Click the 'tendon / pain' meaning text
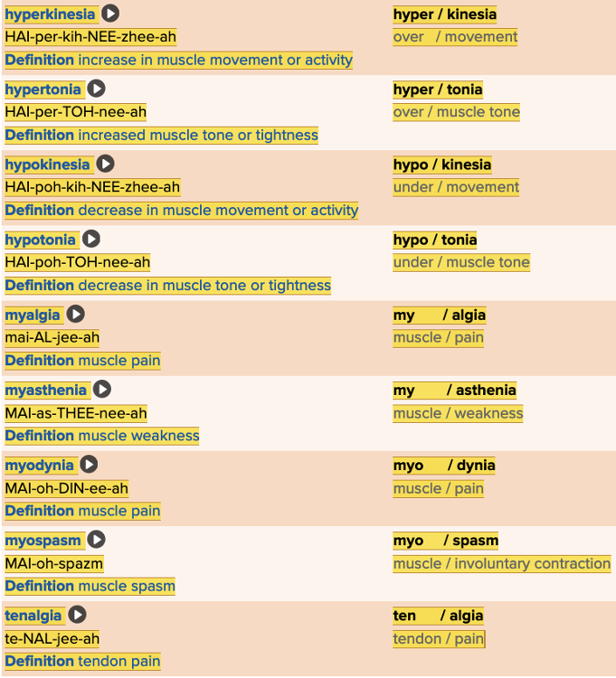 pyautogui.click(x=438, y=638)
